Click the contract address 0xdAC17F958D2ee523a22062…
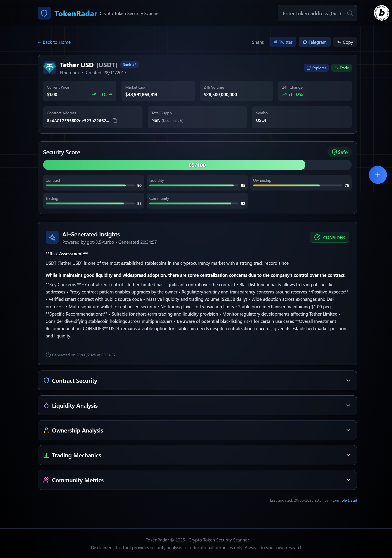The height and width of the screenshot is (558, 392). (78, 121)
